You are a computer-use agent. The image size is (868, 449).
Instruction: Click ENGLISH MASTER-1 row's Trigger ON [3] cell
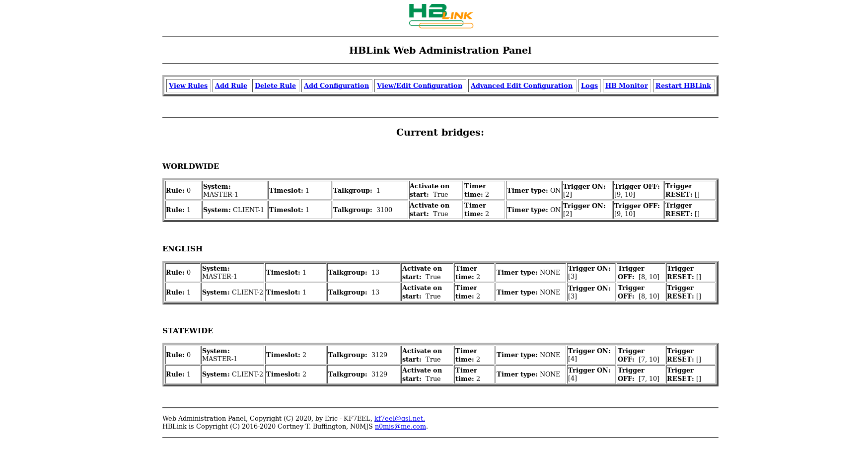click(x=591, y=273)
